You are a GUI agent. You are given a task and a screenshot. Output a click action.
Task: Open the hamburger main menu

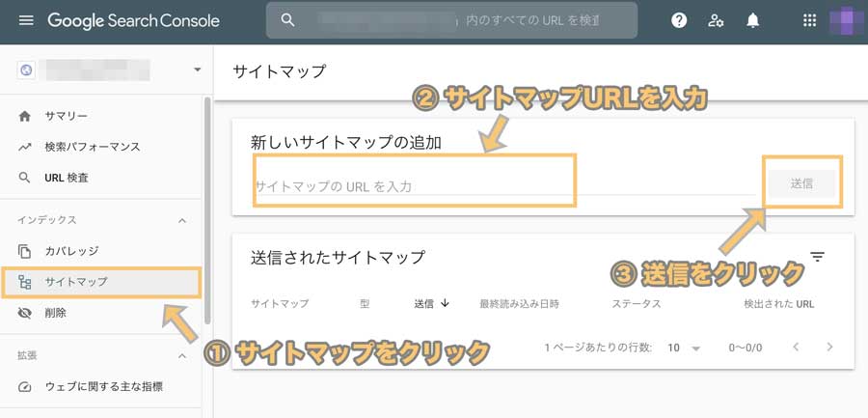click(x=26, y=21)
